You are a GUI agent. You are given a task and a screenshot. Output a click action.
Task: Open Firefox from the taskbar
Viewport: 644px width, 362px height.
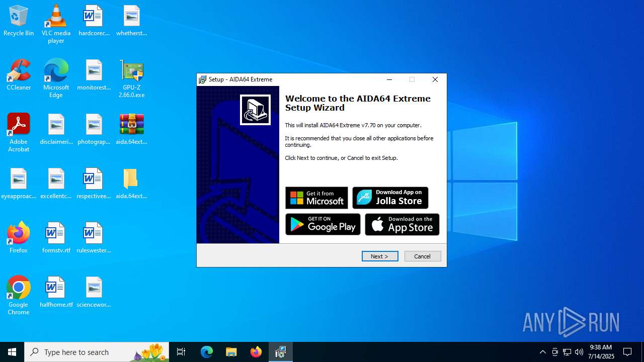pyautogui.click(x=256, y=352)
